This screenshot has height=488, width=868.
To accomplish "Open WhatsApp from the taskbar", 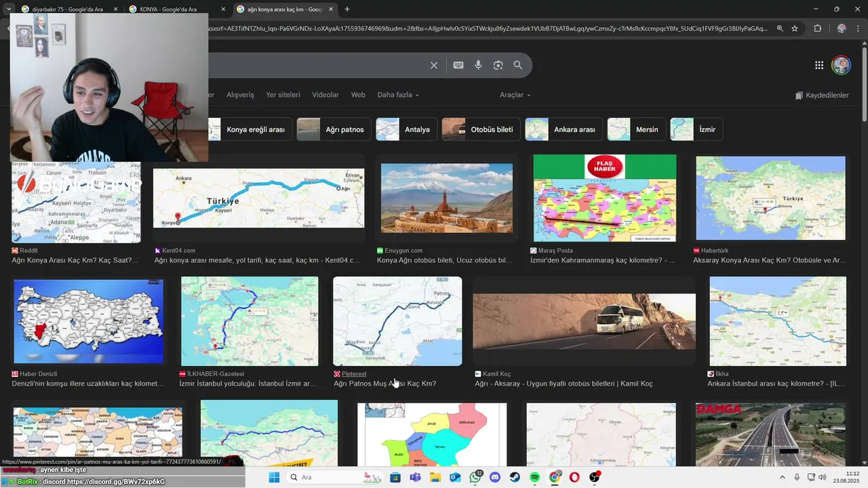I will (x=475, y=477).
